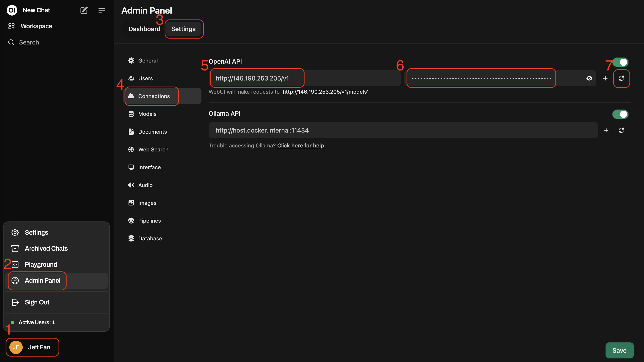The height and width of the screenshot is (362, 644).
Task: Open the Models section
Action: click(x=147, y=114)
